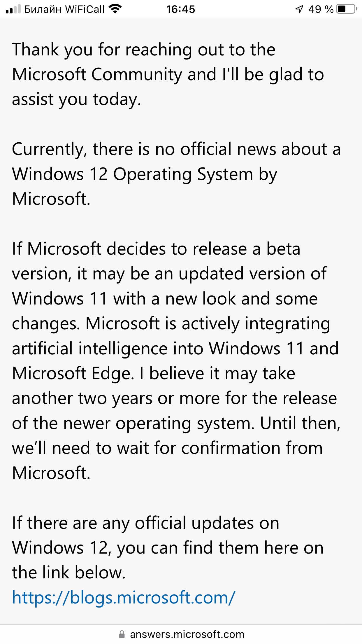Tap the 'Thank you for reaching out' sentence

pyautogui.click(x=144, y=49)
